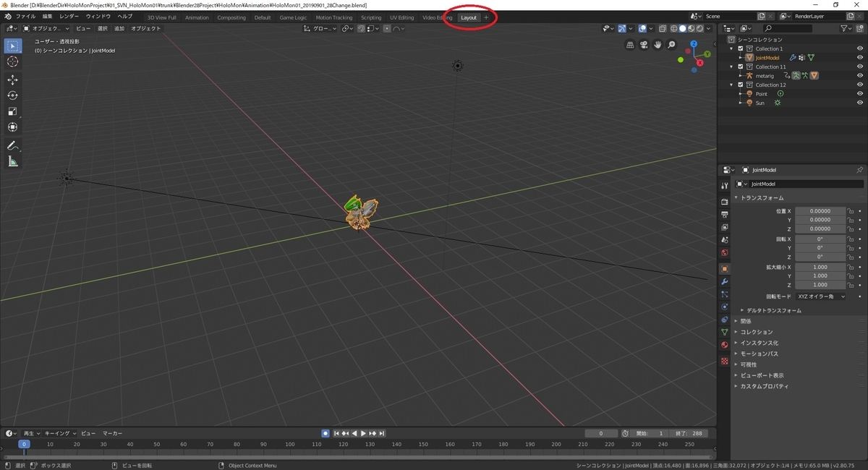This screenshot has height=470, width=868.
Task: Open the Output properties tab
Action: 725,215
